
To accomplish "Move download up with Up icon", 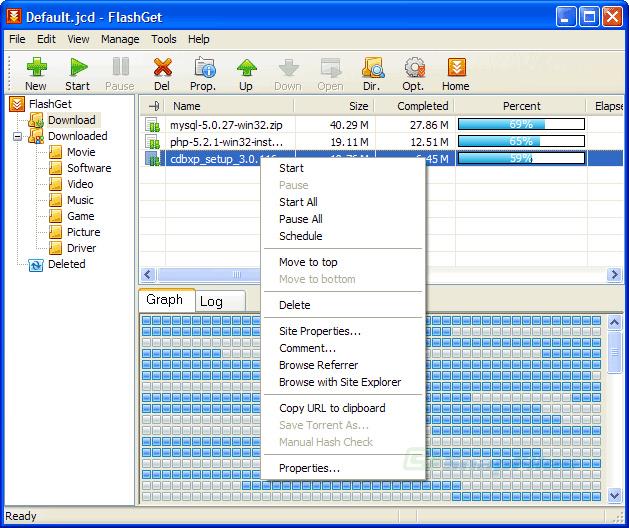I will click(x=246, y=72).
